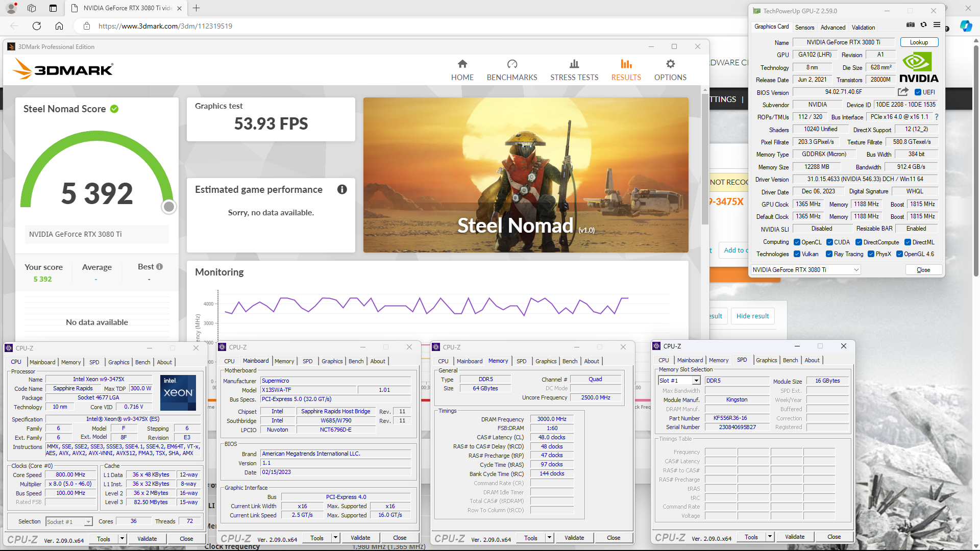The height and width of the screenshot is (551, 980).
Task: Open GPU-Z hamburger menu icon
Action: [x=937, y=25]
